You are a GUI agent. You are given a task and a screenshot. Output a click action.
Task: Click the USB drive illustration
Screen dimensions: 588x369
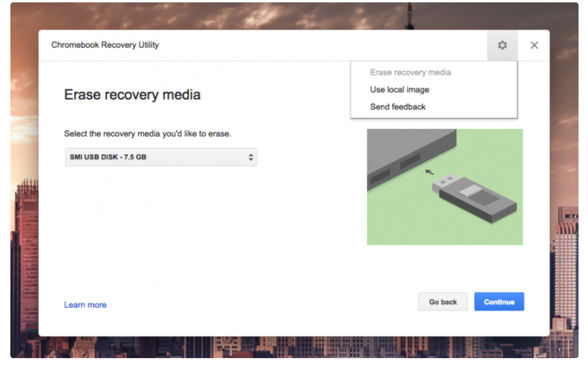pos(445,187)
